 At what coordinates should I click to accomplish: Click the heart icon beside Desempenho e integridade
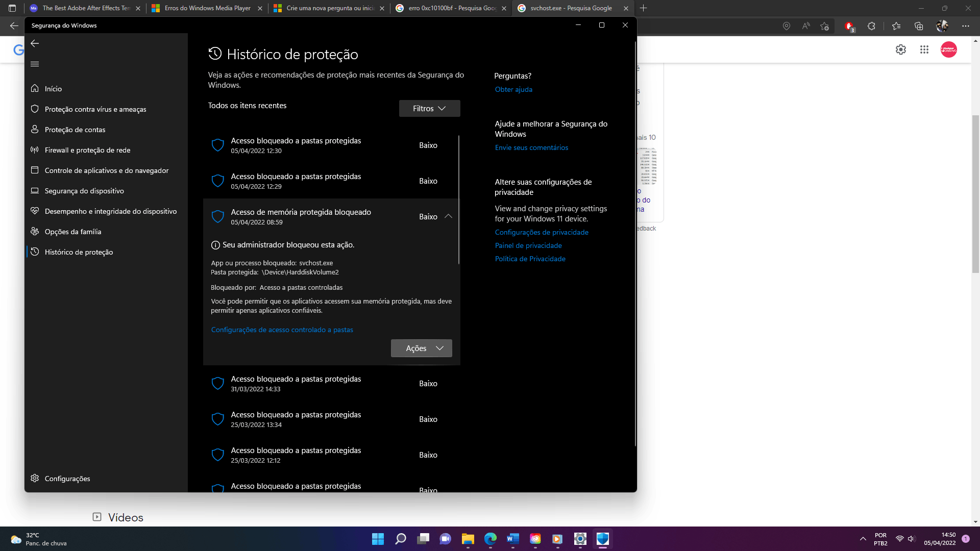(35, 211)
